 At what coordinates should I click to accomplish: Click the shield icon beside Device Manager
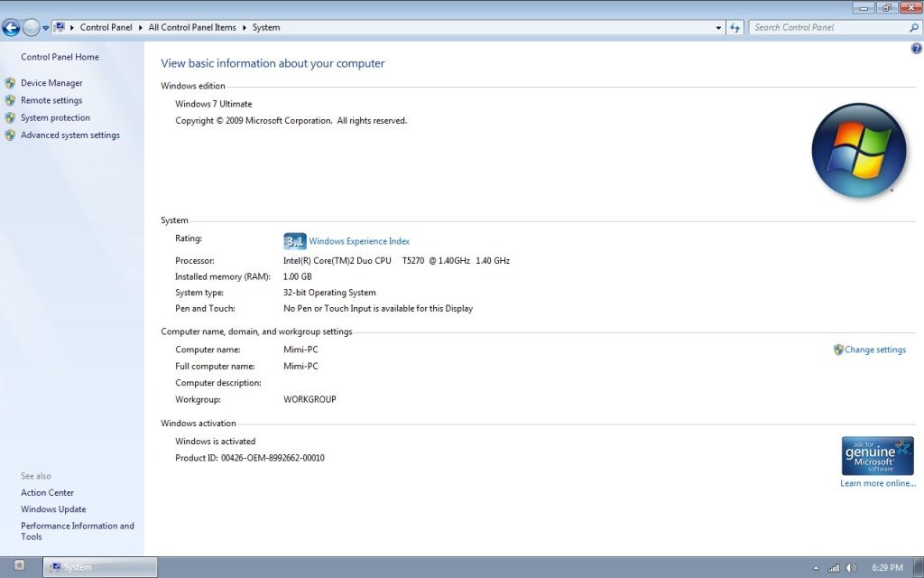point(10,83)
